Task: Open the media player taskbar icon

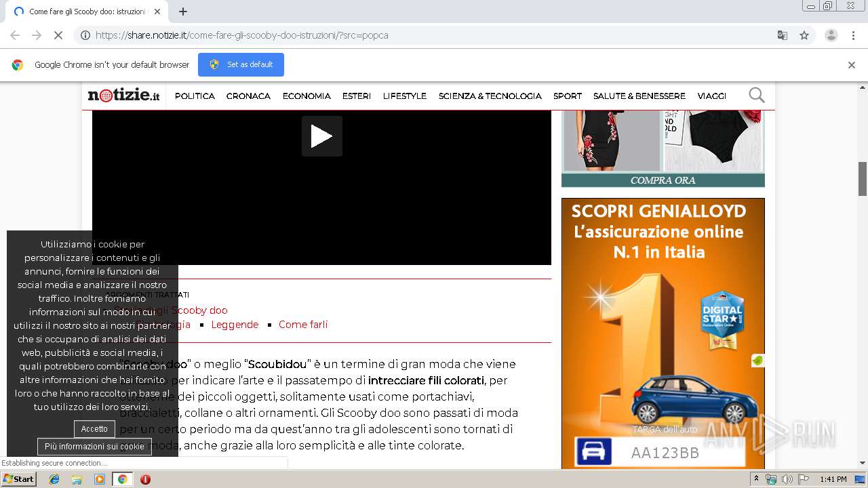Action: click(x=100, y=479)
